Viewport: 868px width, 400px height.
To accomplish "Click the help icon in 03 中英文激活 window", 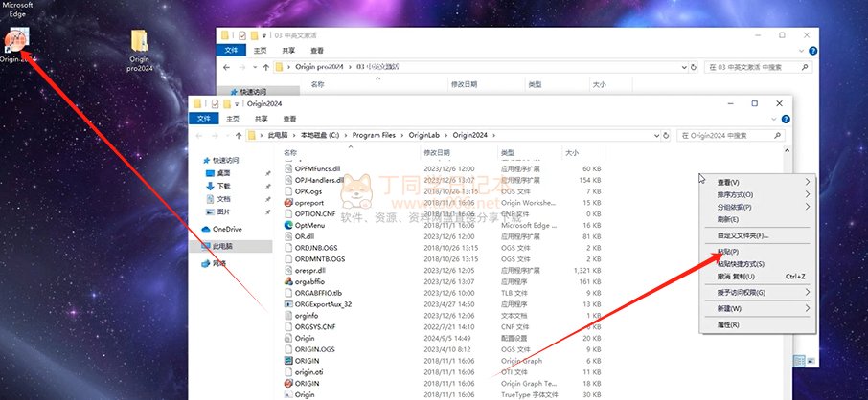I will tap(812, 51).
